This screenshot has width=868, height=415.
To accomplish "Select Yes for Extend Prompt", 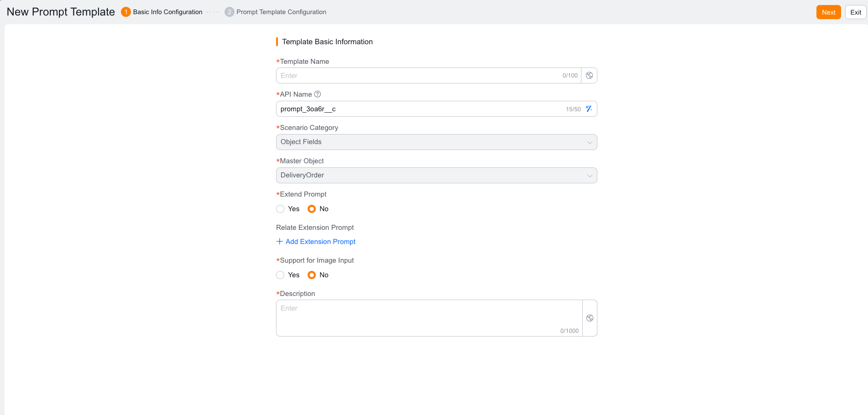I will point(280,209).
